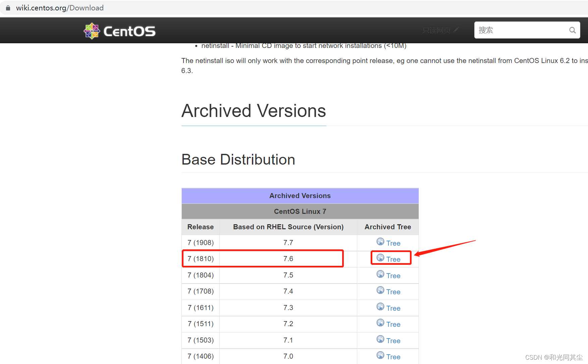Screen dimensions: 588x364
Task: Click the 只读网页 read-only page link
Action: pos(440,30)
